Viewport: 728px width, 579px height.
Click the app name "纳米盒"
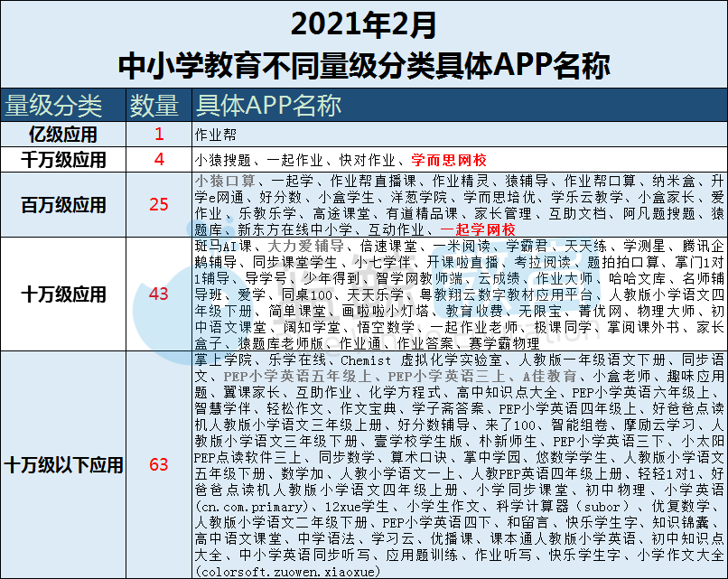coord(673,181)
